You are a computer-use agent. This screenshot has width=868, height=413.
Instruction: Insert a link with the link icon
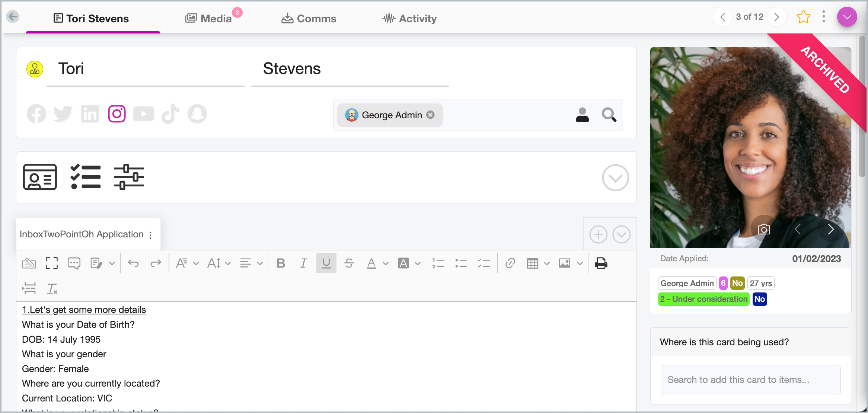click(510, 263)
